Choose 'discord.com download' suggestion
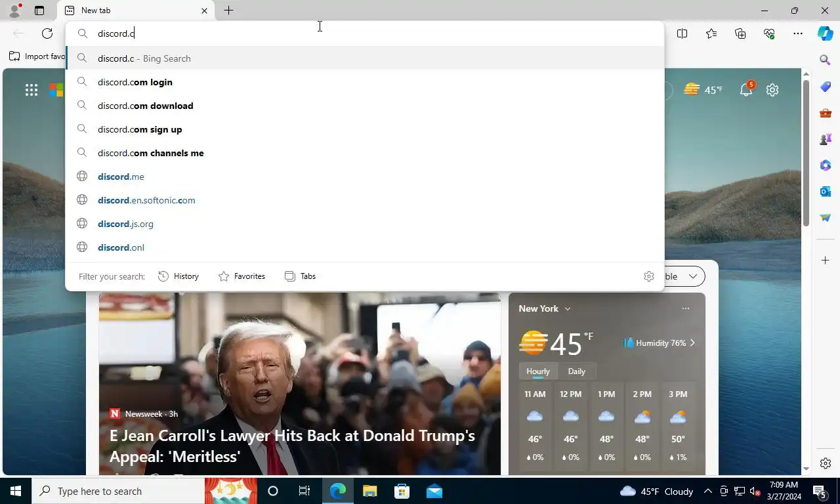This screenshot has width=840, height=504. click(x=365, y=106)
